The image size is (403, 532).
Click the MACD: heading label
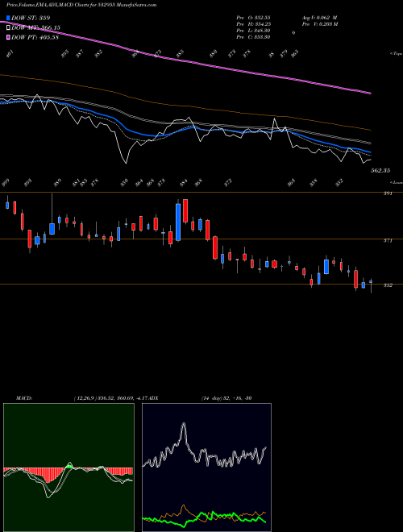24,398
